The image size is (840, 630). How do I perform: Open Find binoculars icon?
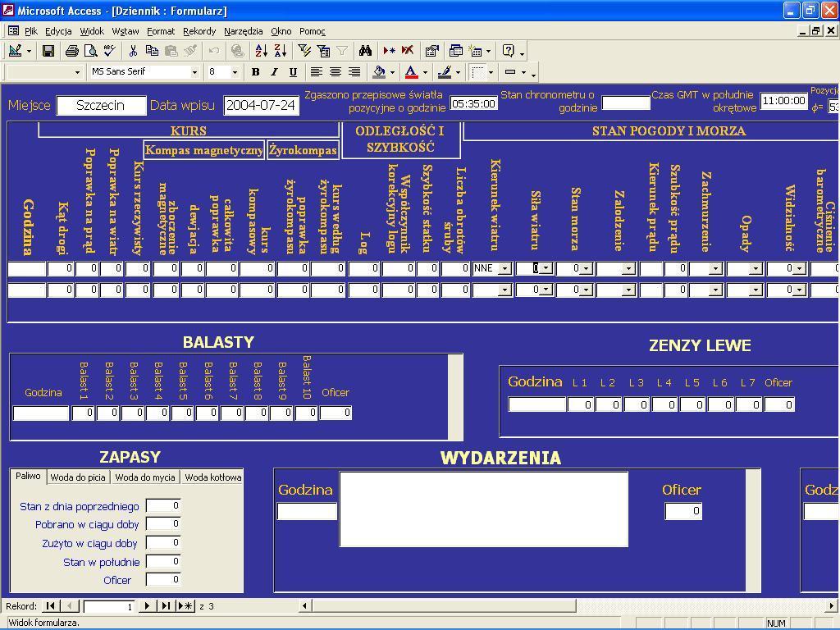(x=365, y=51)
